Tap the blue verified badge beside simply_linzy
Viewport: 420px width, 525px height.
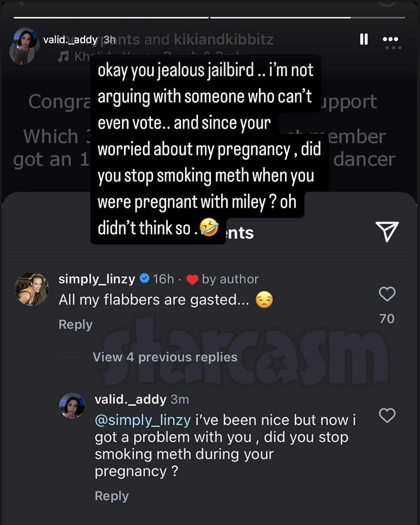point(145,279)
